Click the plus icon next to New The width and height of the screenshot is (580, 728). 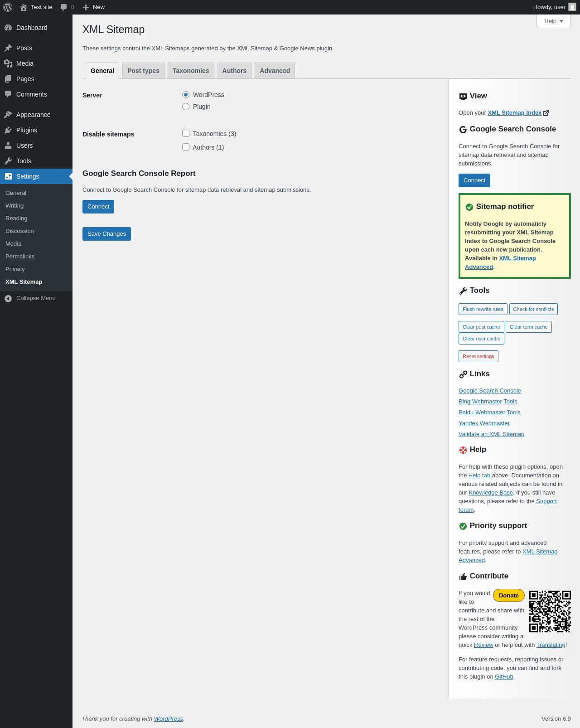86,7
